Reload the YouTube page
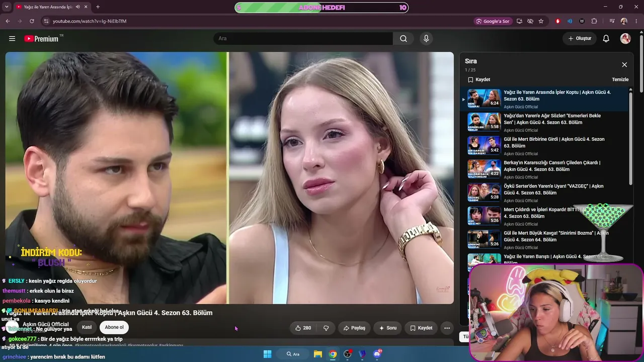Image resolution: width=644 pixels, height=362 pixels. [32, 21]
